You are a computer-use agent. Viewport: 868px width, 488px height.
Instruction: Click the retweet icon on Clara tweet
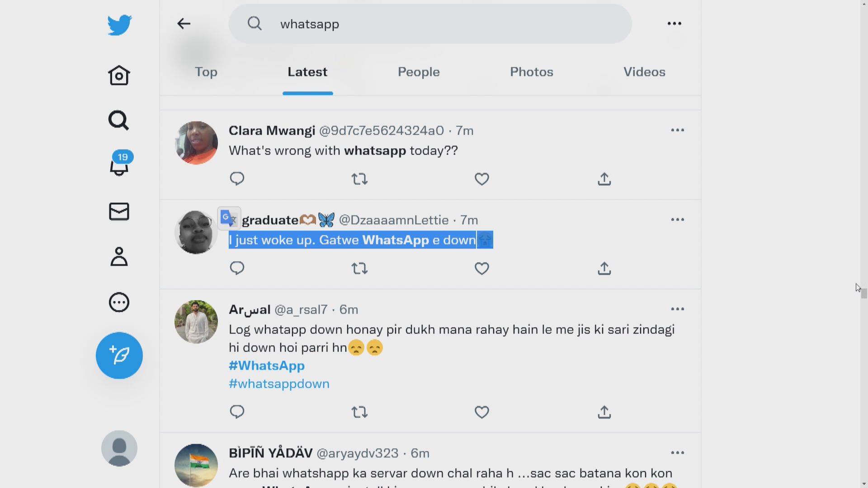[x=359, y=178]
